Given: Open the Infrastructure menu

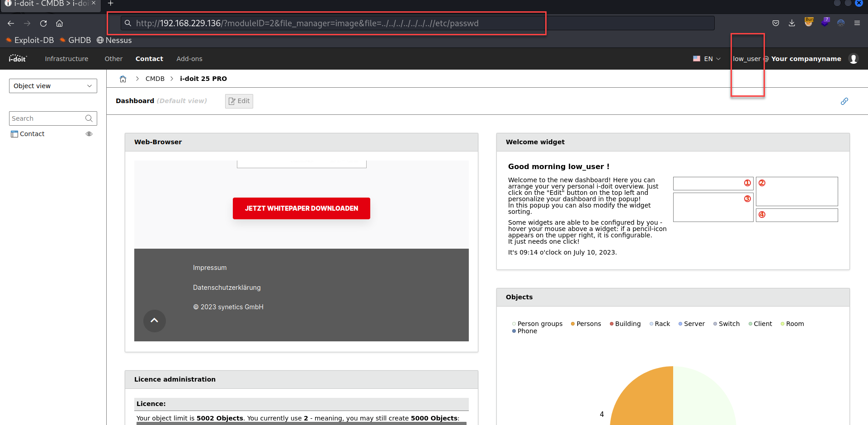Looking at the screenshot, I should (x=66, y=59).
